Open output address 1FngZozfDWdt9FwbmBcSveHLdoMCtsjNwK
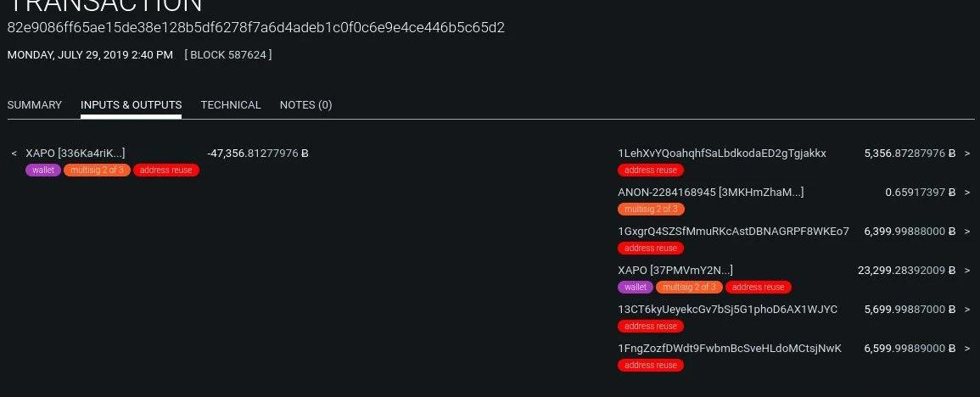Screen dimensions: 980x397 point(730,349)
